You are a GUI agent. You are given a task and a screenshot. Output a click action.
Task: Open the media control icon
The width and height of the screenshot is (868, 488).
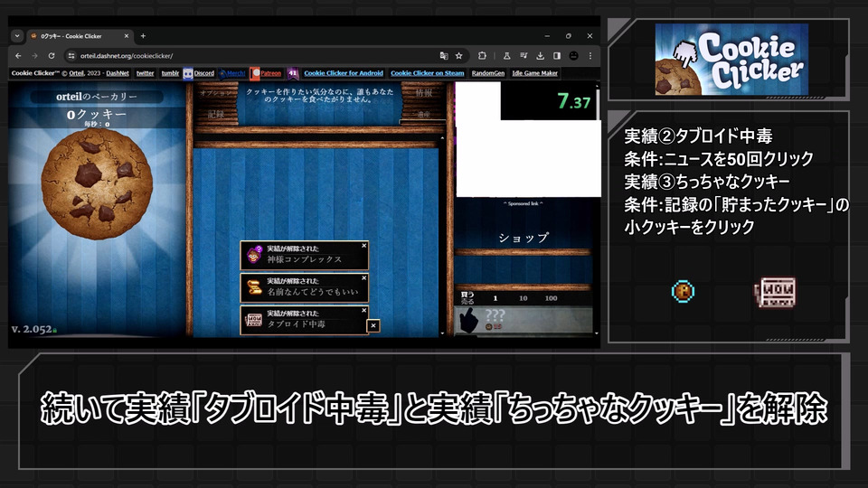click(x=524, y=56)
